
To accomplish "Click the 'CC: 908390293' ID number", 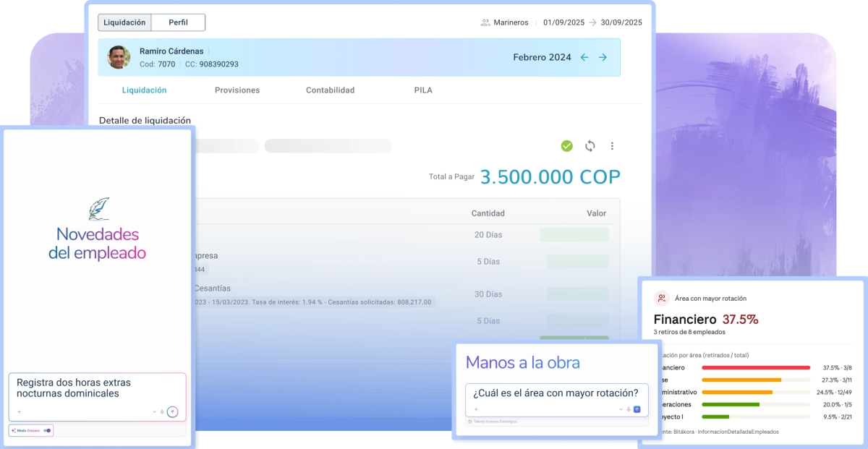I will tap(212, 64).
